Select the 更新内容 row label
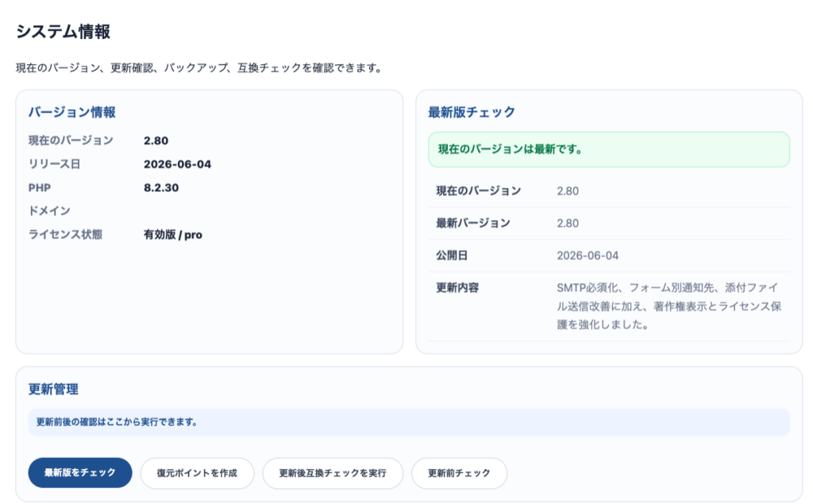 pyautogui.click(x=457, y=287)
